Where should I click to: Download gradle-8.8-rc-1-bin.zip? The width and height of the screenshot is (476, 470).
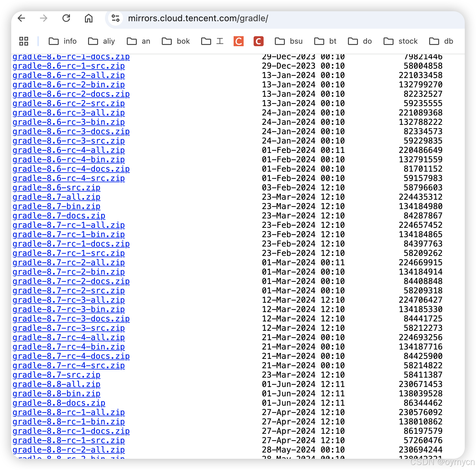point(69,422)
